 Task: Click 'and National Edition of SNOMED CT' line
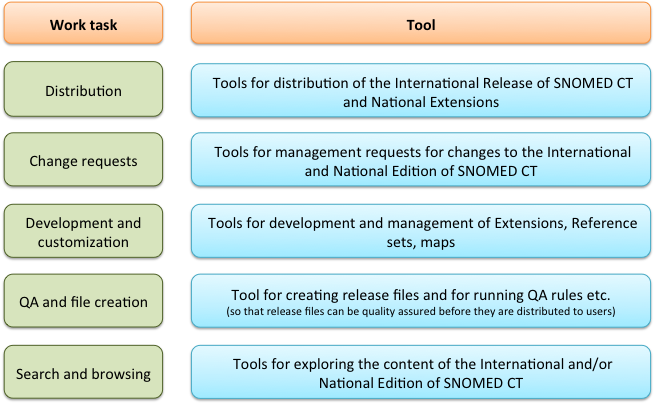click(422, 171)
